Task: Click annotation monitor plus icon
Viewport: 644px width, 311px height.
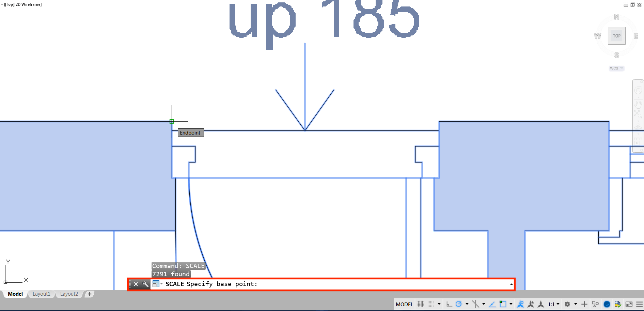Action: (x=584, y=304)
